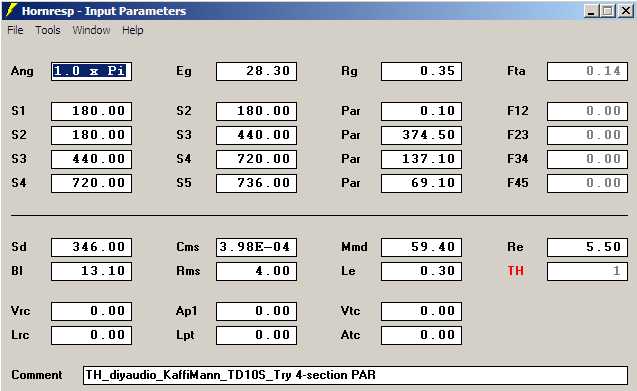The image size is (637, 391).
Task: Click the F45 field
Action: (587, 183)
